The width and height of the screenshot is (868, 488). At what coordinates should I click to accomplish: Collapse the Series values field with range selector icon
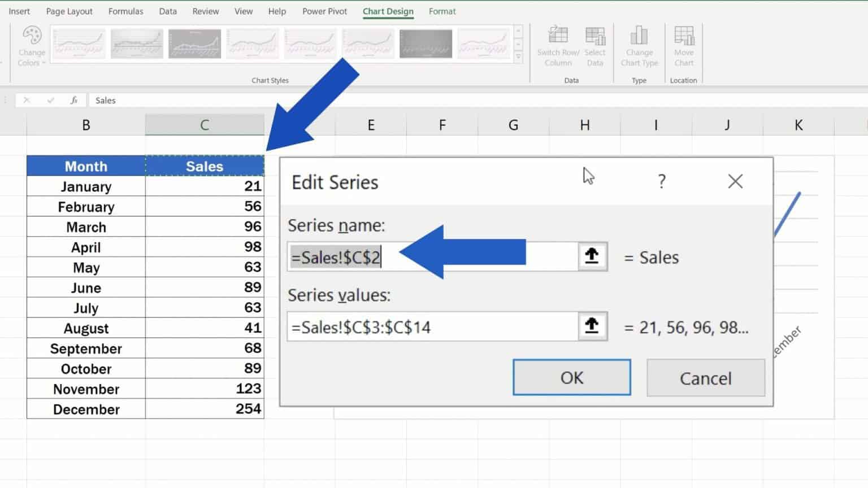[591, 326]
